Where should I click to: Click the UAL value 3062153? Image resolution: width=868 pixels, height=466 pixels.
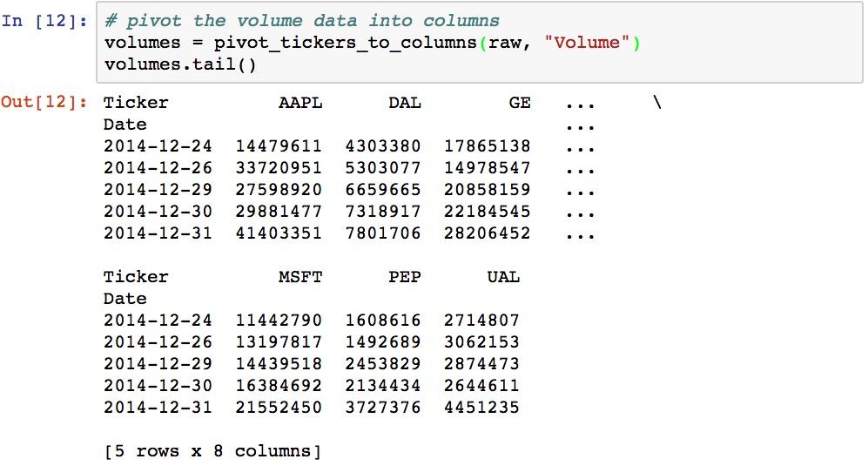[481, 342]
